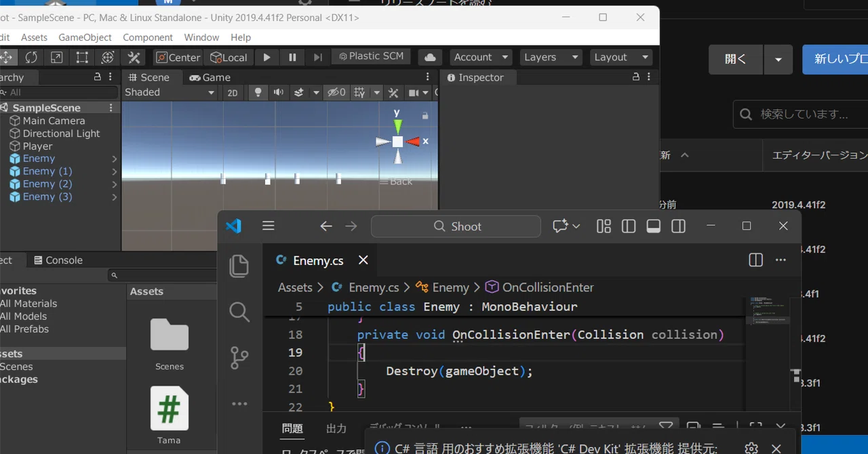868x454 pixels.
Task: Select the Move tool in Unity toolbar
Action: tap(7, 58)
